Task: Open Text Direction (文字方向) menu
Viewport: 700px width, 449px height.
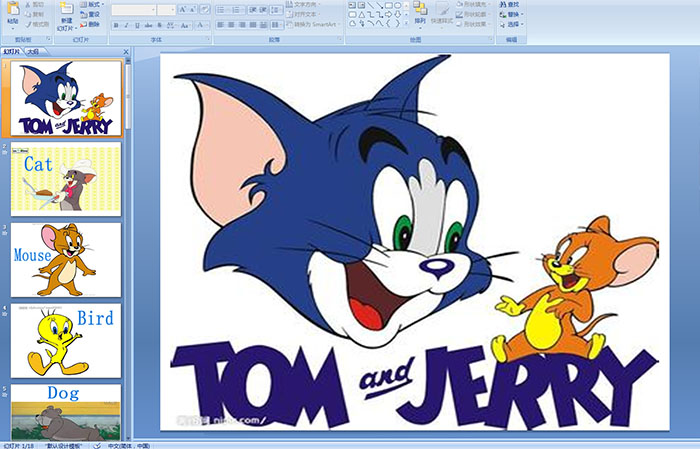Action: pyautogui.click(x=303, y=4)
